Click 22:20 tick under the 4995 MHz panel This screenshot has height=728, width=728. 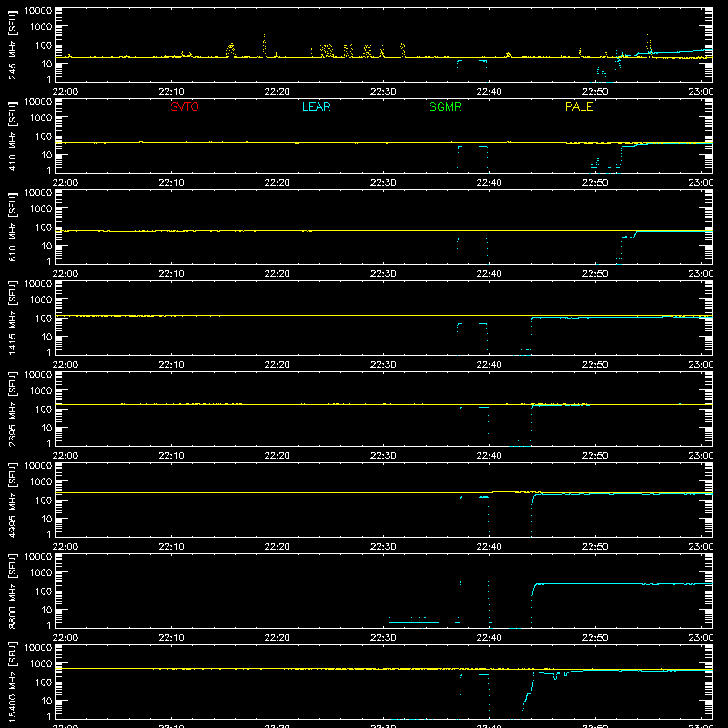tap(278, 547)
